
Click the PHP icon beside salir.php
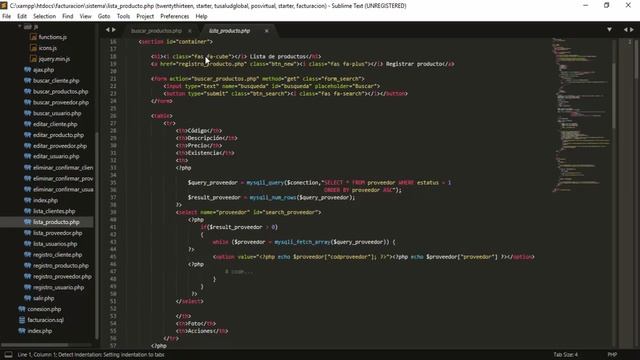click(x=27, y=298)
